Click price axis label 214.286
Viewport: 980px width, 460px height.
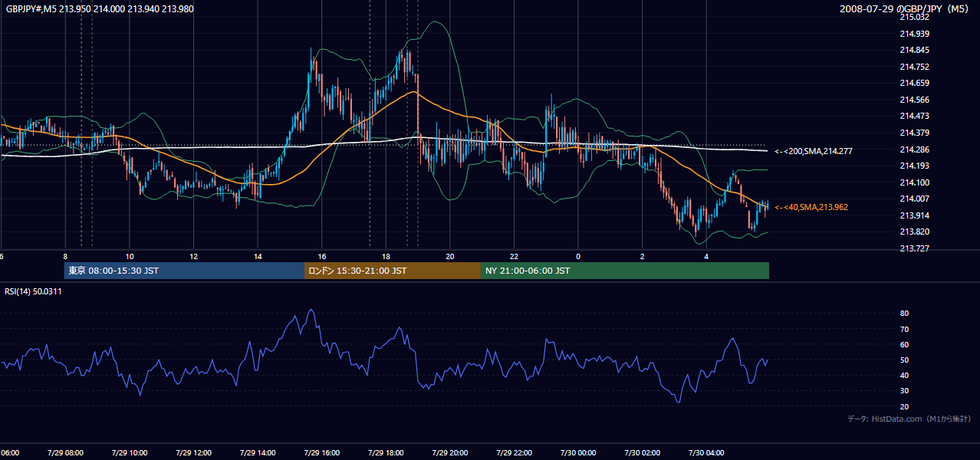point(915,149)
